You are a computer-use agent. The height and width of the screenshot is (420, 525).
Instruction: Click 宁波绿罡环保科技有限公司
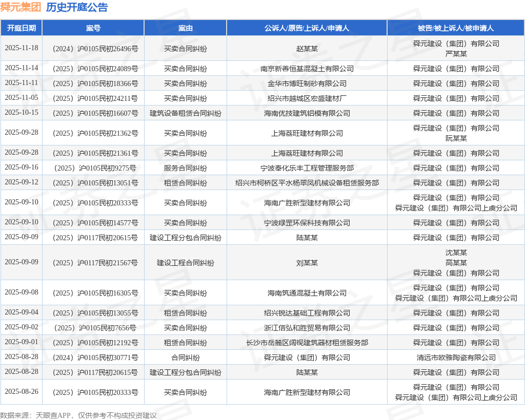[x=307, y=223]
